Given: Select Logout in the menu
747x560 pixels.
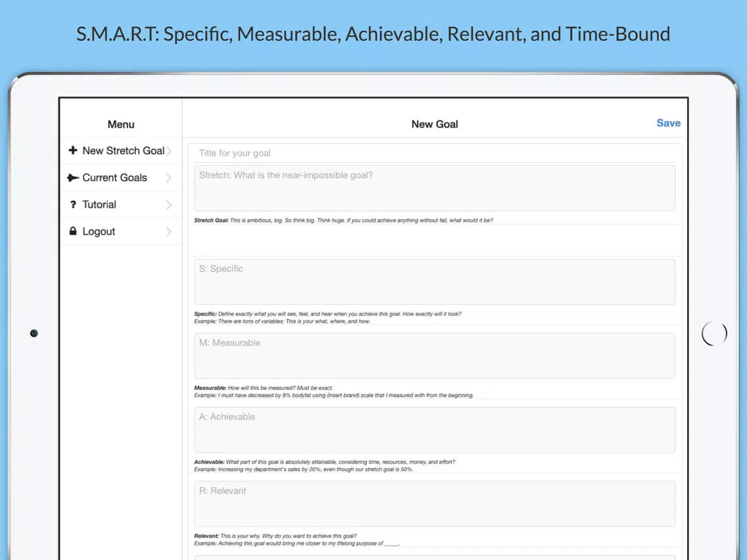Looking at the screenshot, I should click(121, 231).
